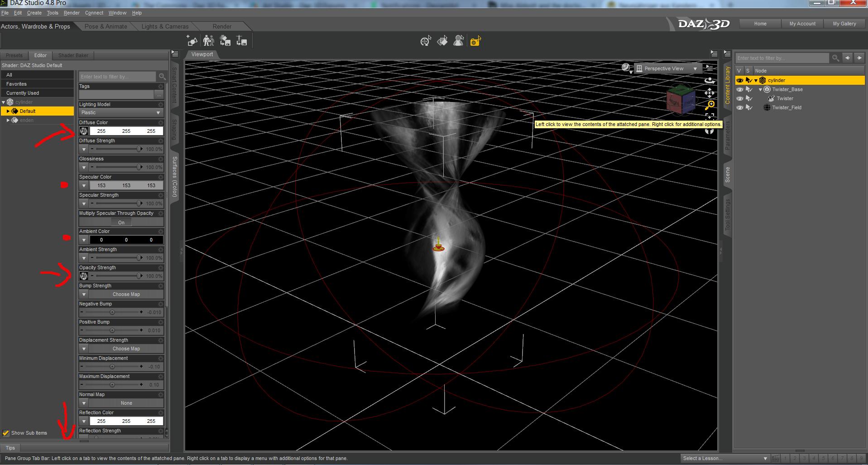Click the Surfaces property filter search icon

(162, 76)
